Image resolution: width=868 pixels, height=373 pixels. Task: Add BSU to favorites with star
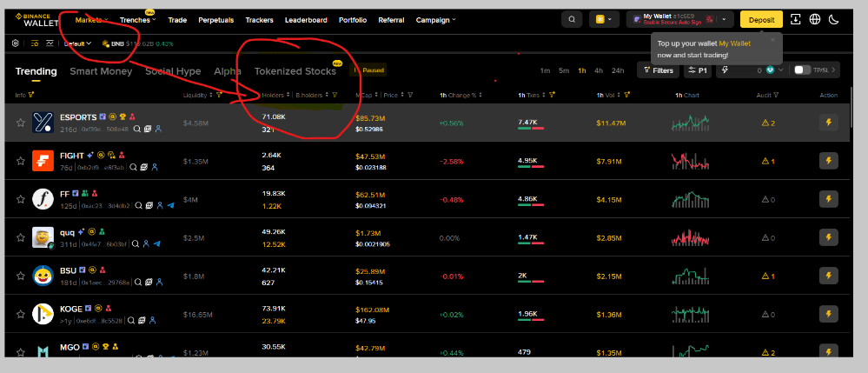click(x=21, y=276)
